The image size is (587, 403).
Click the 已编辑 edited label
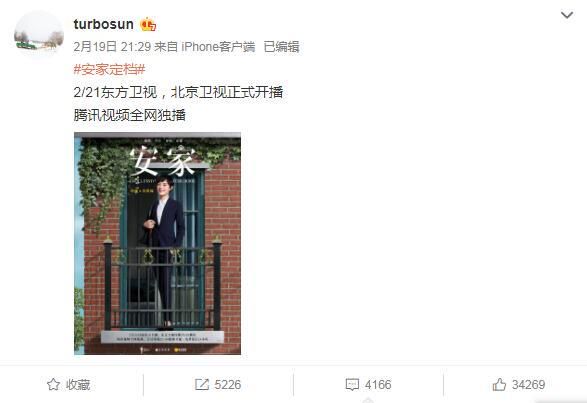[x=282, y=47]
